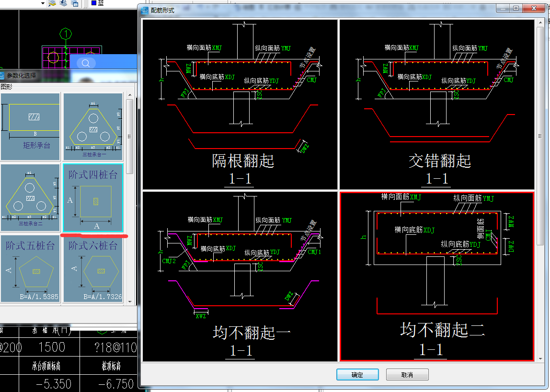This screenshot has width=550, height=392.
Task: Click the green axis bubble 1 in drawing
Action: (x=66, y=34)
